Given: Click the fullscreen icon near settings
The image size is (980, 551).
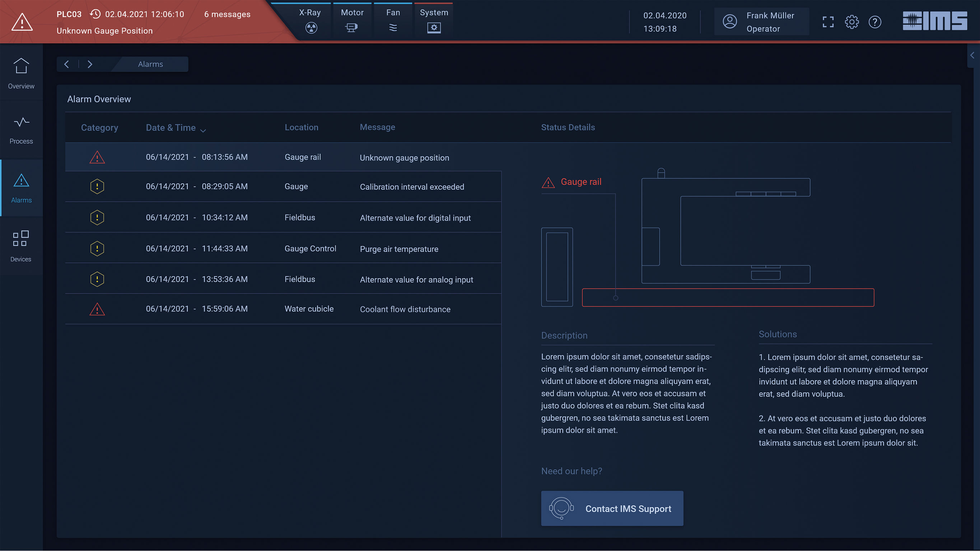Looking at the screenshot, I should click(828, 22).
